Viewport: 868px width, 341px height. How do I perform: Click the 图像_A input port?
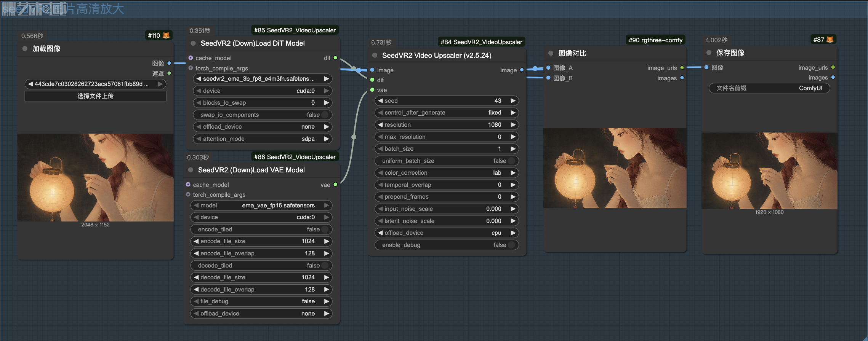(x=548, y=68)
